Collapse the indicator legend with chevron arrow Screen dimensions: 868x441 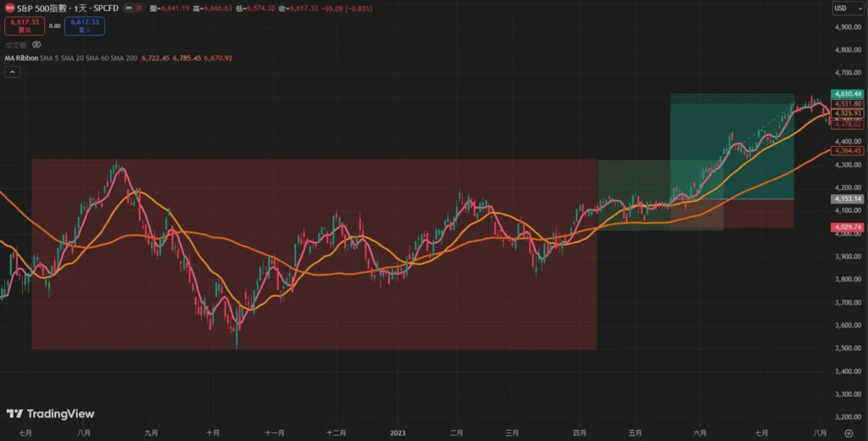click(12, 71)
